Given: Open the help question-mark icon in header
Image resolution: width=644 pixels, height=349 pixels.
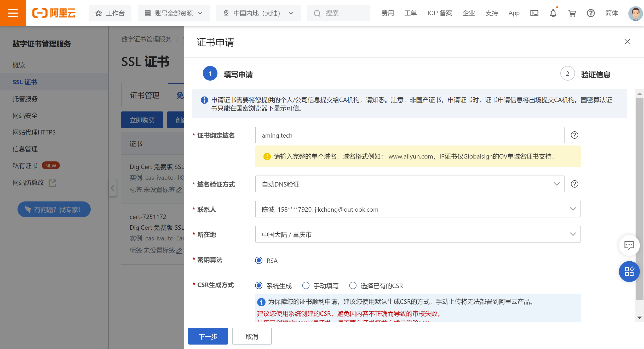Looking at the screenshot, I should point(591,13).
